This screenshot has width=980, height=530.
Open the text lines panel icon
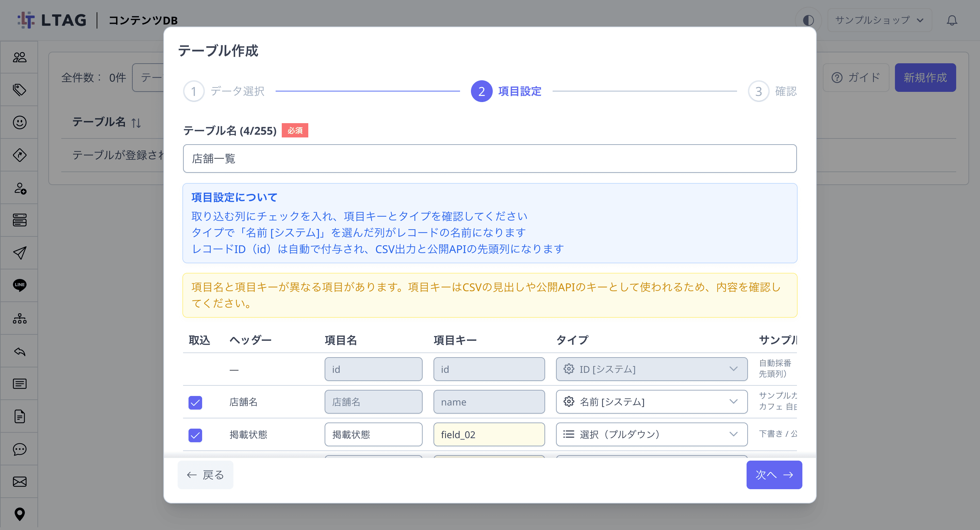(19, 384)
